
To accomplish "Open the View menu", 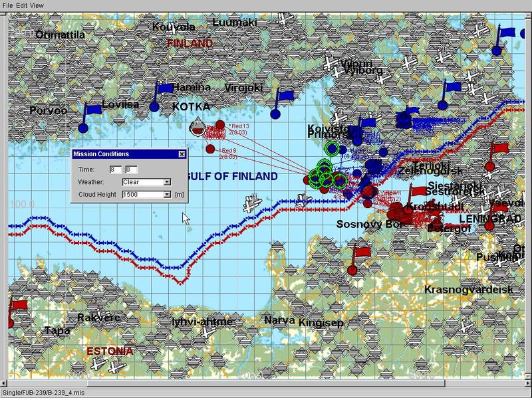I will [x=37, y=5].
